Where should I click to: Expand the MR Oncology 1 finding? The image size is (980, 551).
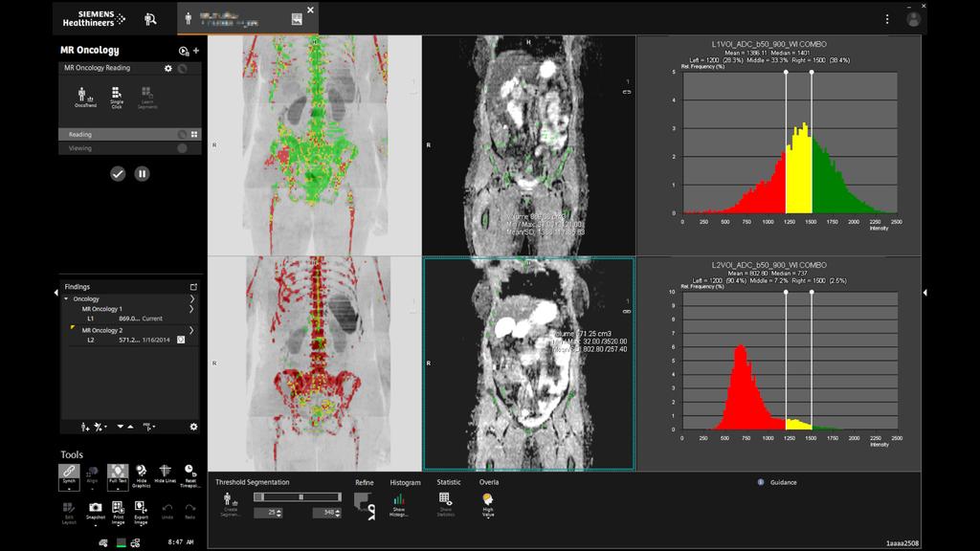pyautogui.click(x=191, y=309)
